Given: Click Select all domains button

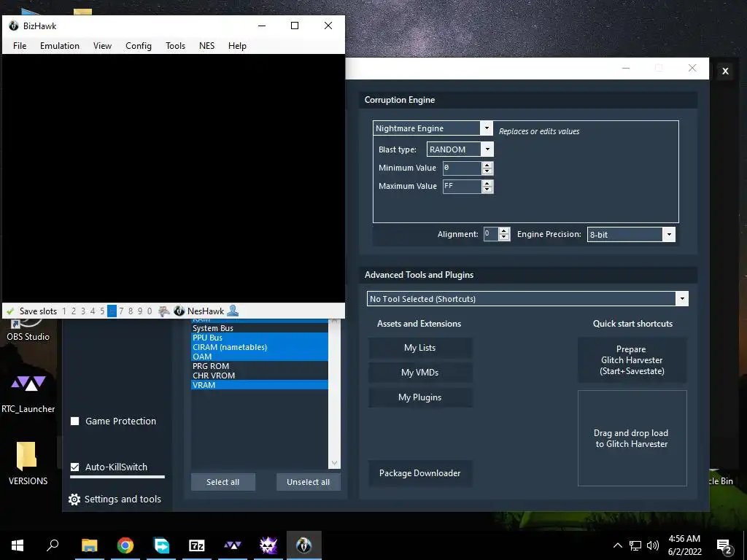Looking at the screenshot, I should [x=222, y=482].
